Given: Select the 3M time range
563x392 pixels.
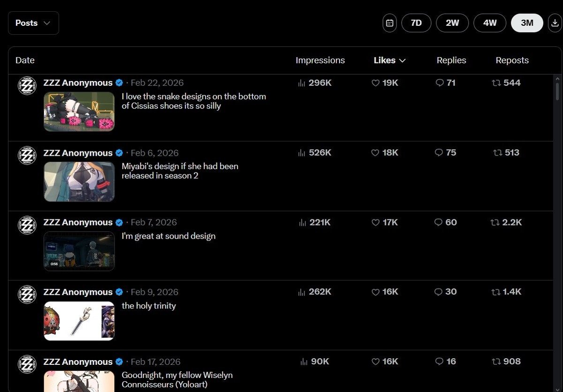Looking at the screenshot, I should (x=527, y=23).
